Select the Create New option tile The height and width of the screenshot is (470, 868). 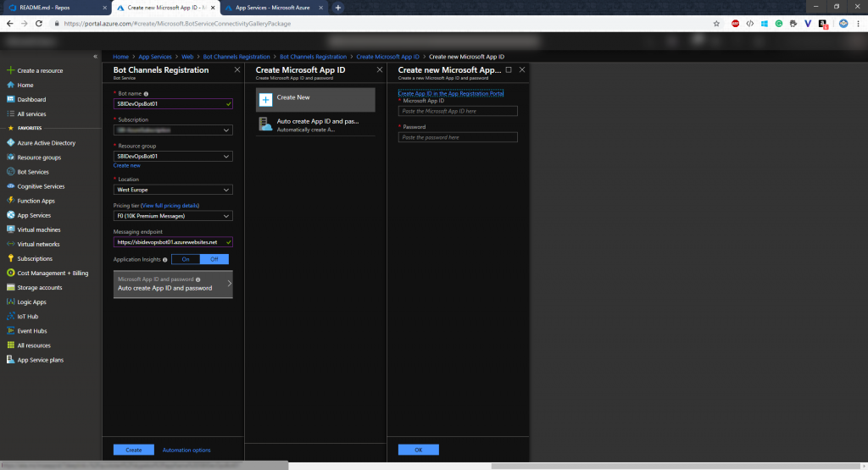coord(315,100)
